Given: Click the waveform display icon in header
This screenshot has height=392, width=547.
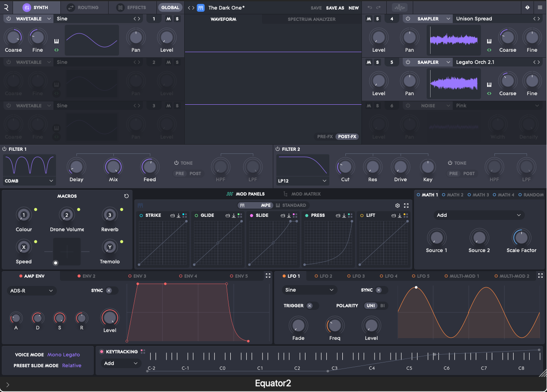Looking at the screenshot, I should [399, 7].
